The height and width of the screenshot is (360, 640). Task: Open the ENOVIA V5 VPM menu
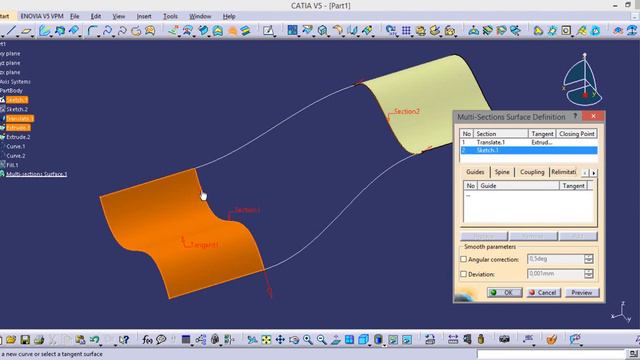pyautogui.click(x=42, y=16)
